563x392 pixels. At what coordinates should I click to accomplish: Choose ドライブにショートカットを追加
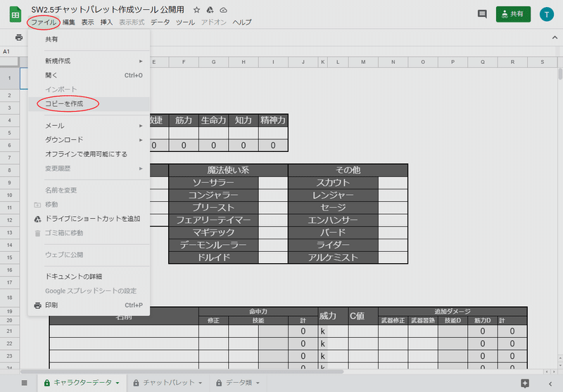[89, 219]
